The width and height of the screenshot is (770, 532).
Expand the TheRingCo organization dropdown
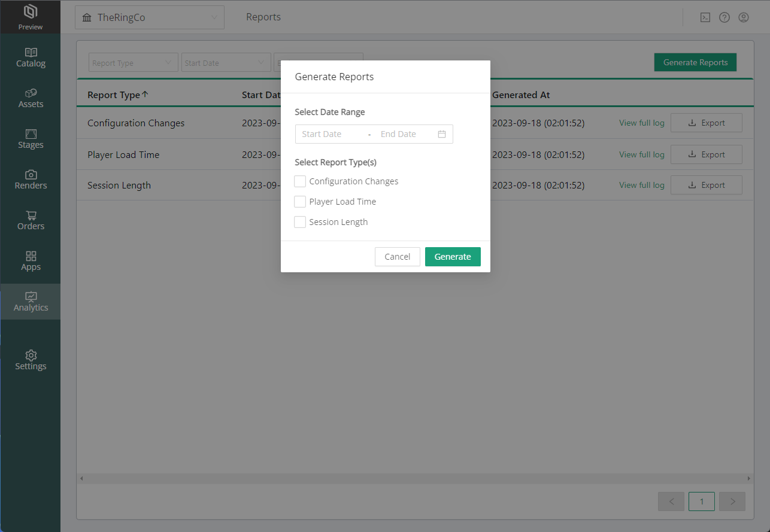tap(149, 17)
